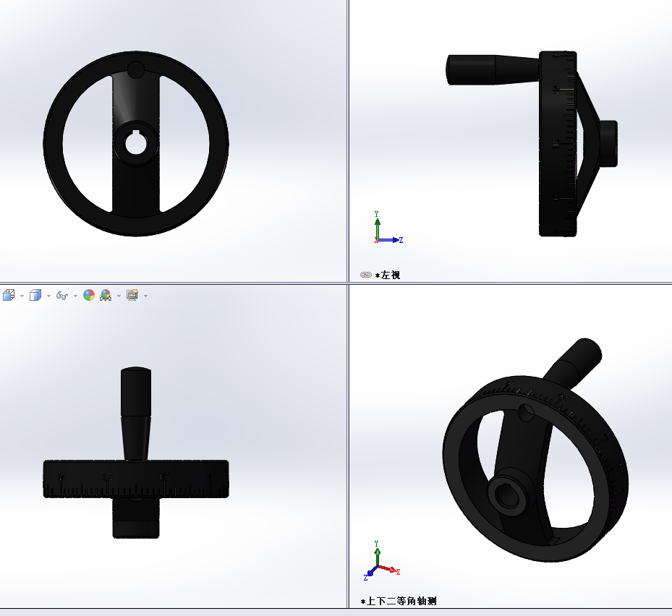Viewport: 672px width, 616px height.
Task: Click the Apply Scene icon
Action: pyautogui.click(x=106, y=295)
